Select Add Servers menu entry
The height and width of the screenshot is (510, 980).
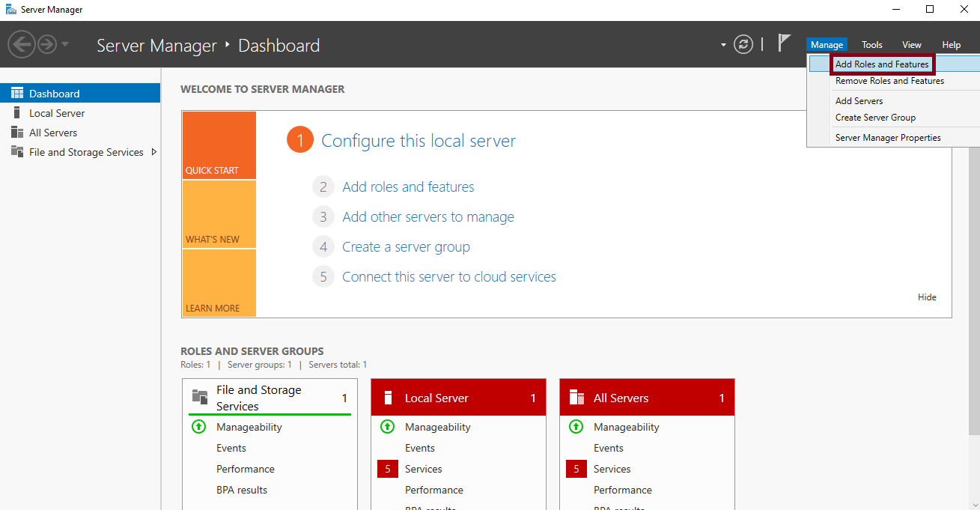[859, 101]
